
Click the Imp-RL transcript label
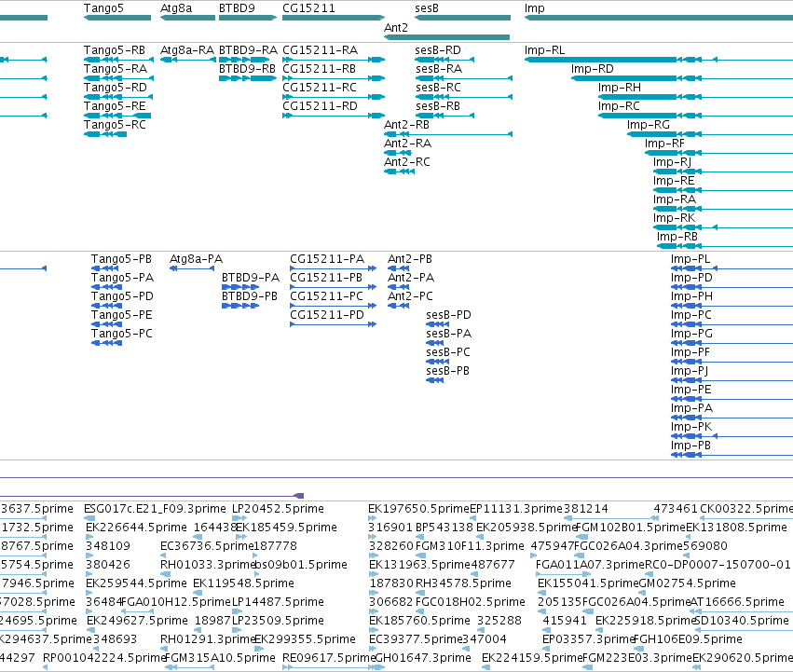(x=545, y=50)
